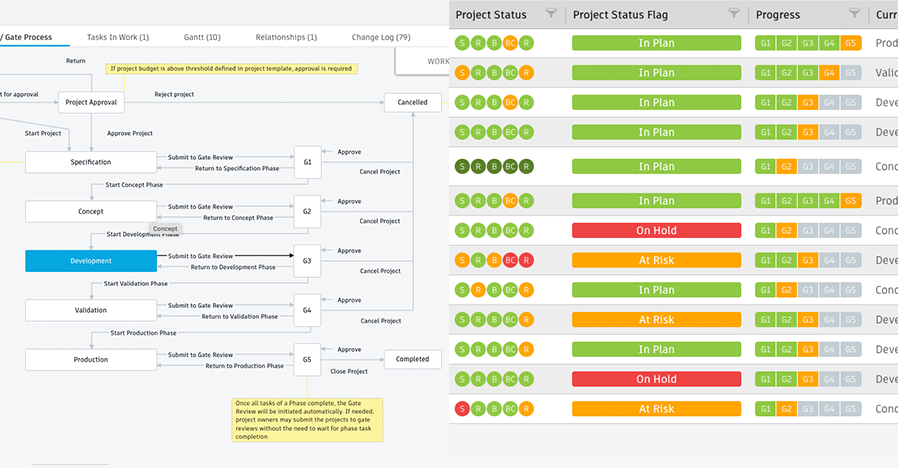Image resolution: width=898 pixels, height=468 pixels.
Task: Click the orange G4 progress segment
Action: tap(829, 73)
